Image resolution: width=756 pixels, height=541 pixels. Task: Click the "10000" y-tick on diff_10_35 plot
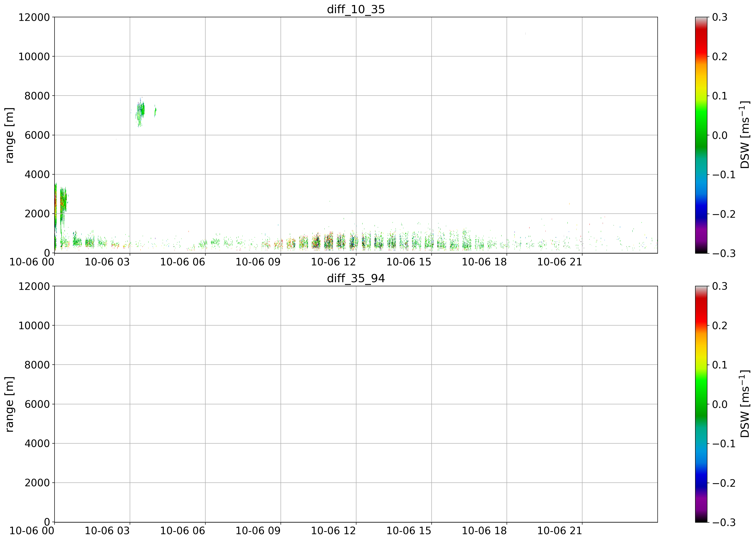34,57
